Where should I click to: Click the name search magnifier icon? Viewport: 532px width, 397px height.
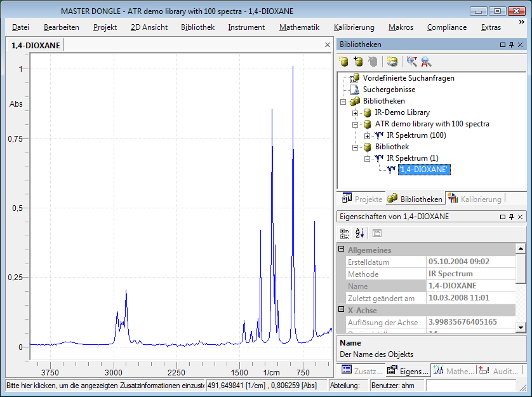pos(426,62)
